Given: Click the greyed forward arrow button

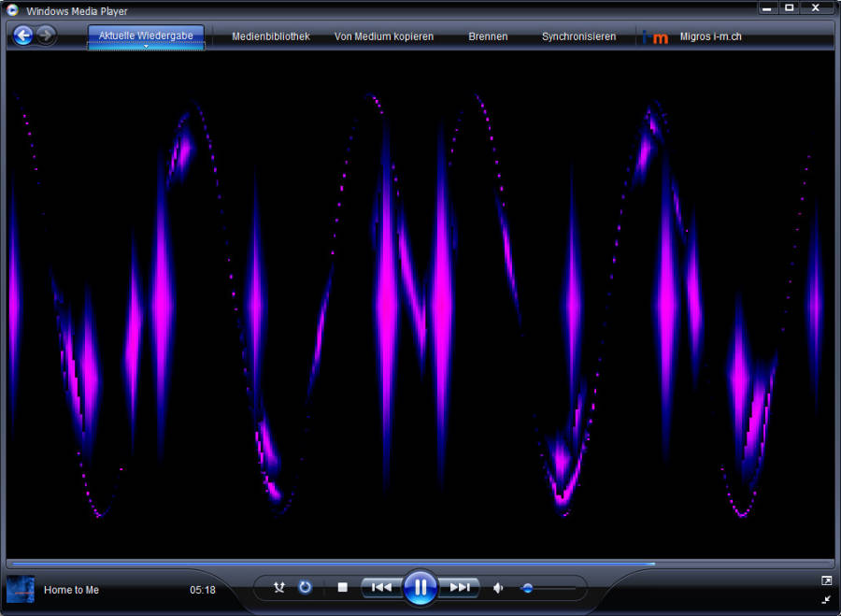Looking at the screenshot, I should 47,36.
